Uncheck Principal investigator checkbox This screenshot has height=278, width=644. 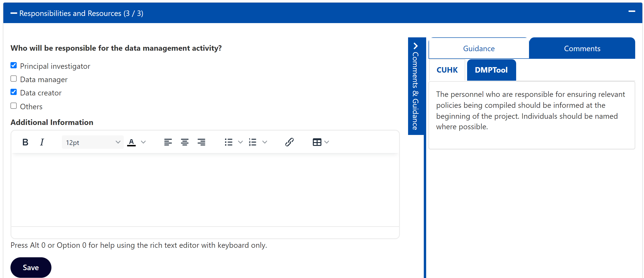pyautogui.click(x=14, y=65)
